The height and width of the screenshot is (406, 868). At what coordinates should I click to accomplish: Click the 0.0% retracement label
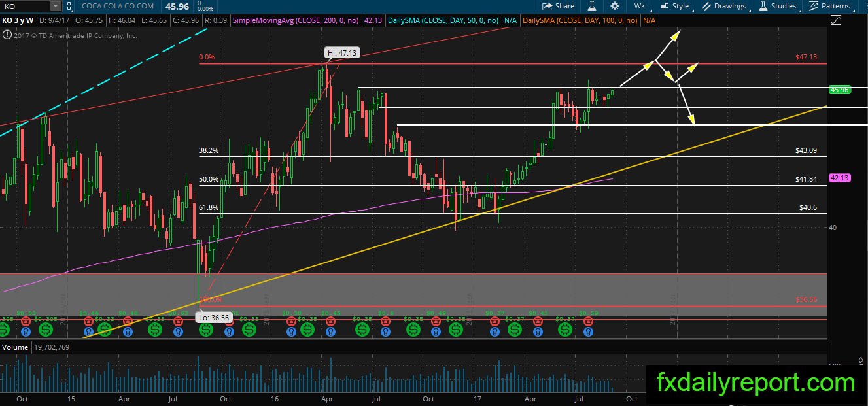207,58
